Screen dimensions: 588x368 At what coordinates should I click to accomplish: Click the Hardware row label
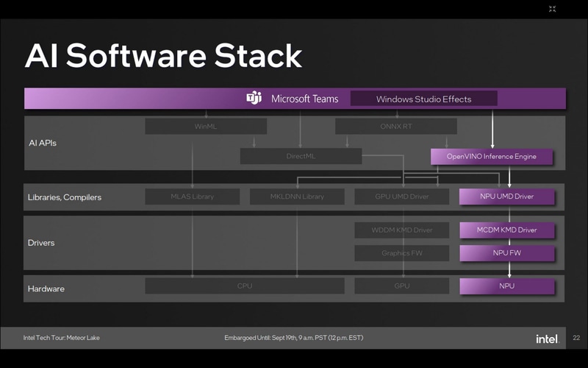[x=46, y=289]
